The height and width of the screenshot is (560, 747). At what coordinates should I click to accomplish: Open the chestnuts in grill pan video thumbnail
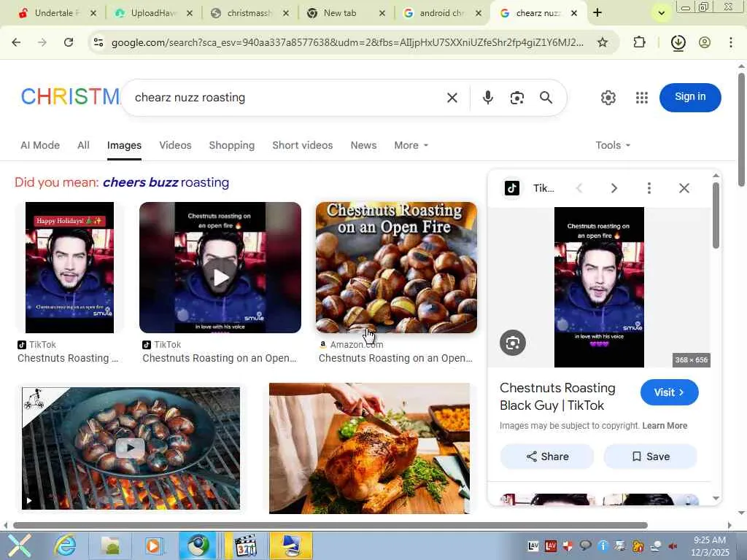coord(131,448)
